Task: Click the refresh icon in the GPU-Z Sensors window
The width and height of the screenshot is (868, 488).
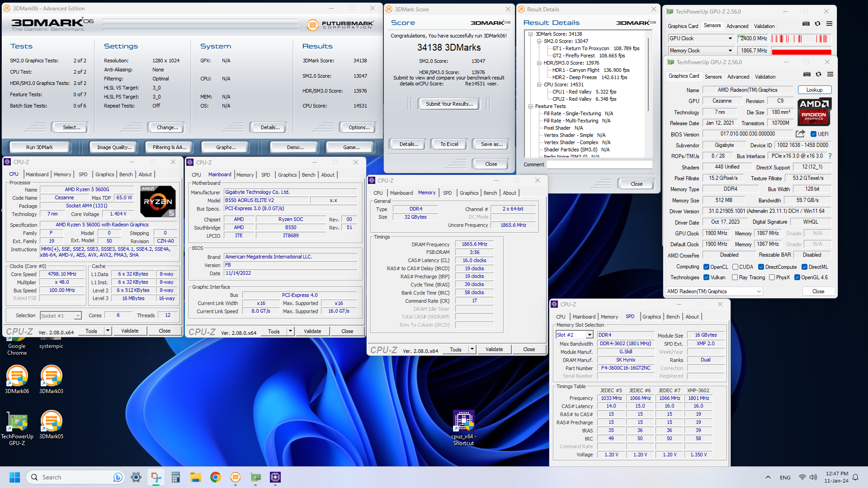Action: click(x=817, y=23)
